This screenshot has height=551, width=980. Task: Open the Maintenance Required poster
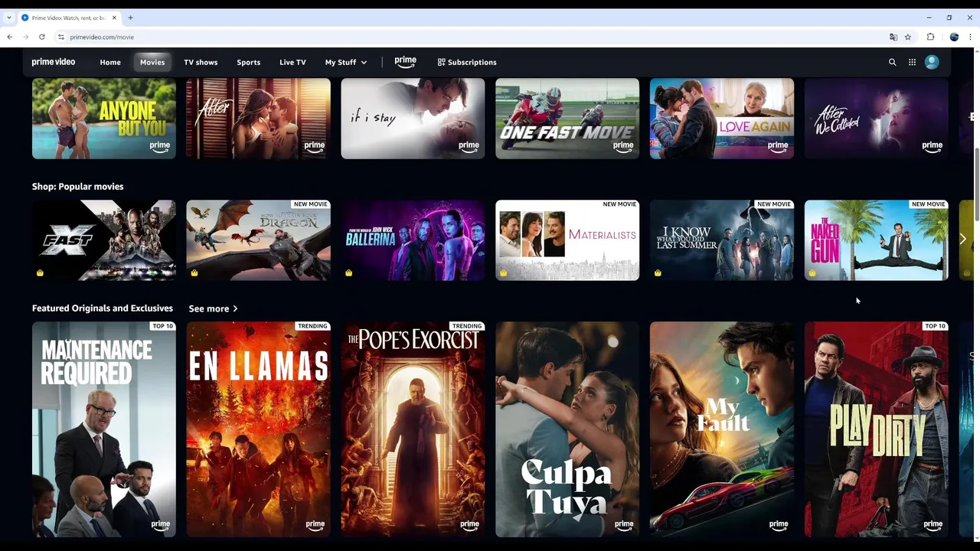104,429
